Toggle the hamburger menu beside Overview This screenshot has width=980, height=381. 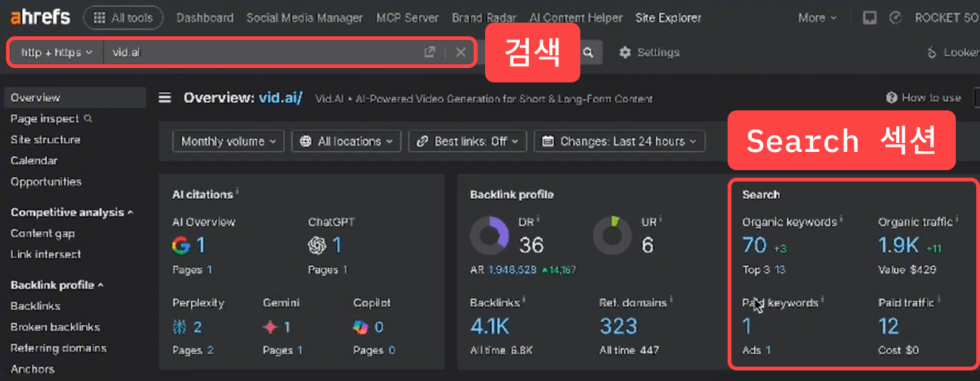[x=165, y=98]
